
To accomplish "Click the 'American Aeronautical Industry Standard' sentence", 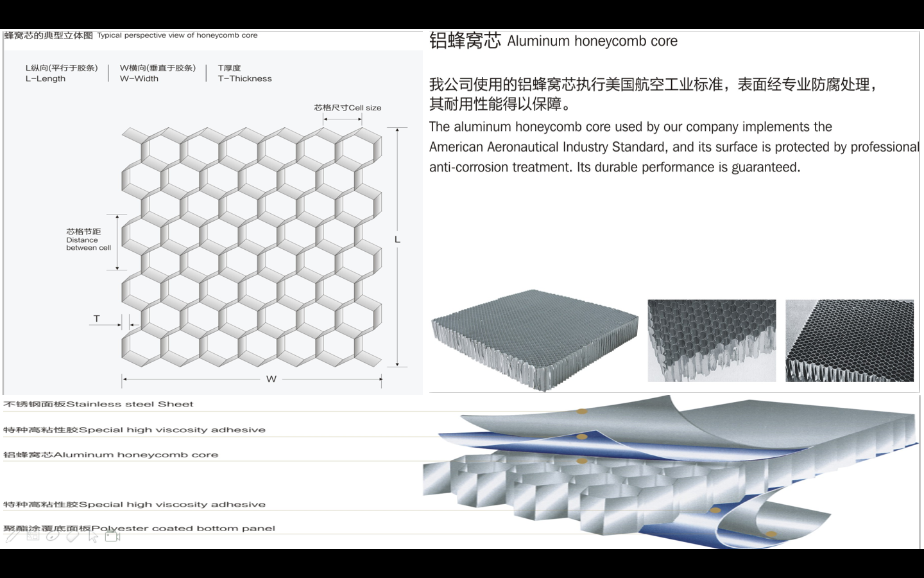I will (x=674, y=146).
